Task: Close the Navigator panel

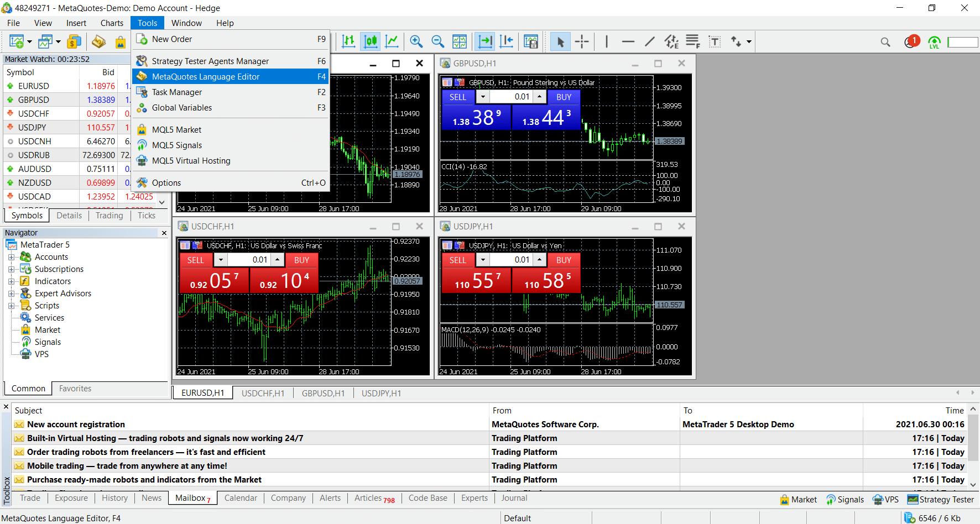Action: pyautogui.click(x=164, y=233)
